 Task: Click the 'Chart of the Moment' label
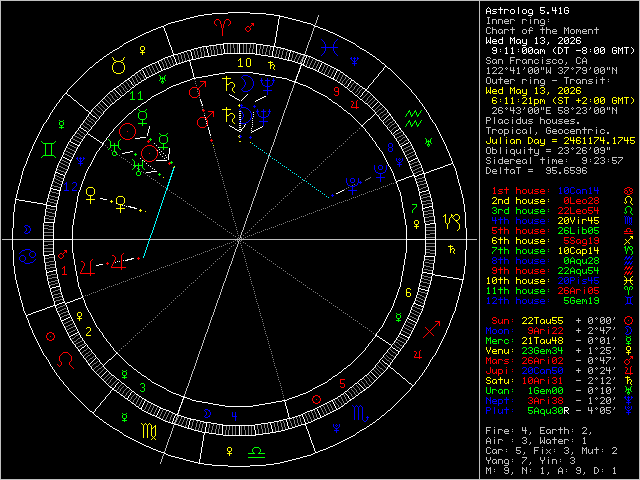[x=542, y=31]
